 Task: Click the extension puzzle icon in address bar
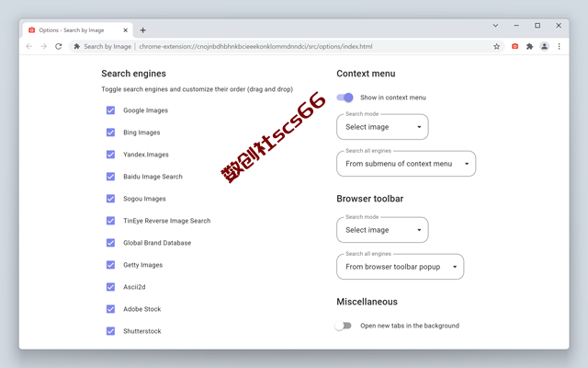77,46
